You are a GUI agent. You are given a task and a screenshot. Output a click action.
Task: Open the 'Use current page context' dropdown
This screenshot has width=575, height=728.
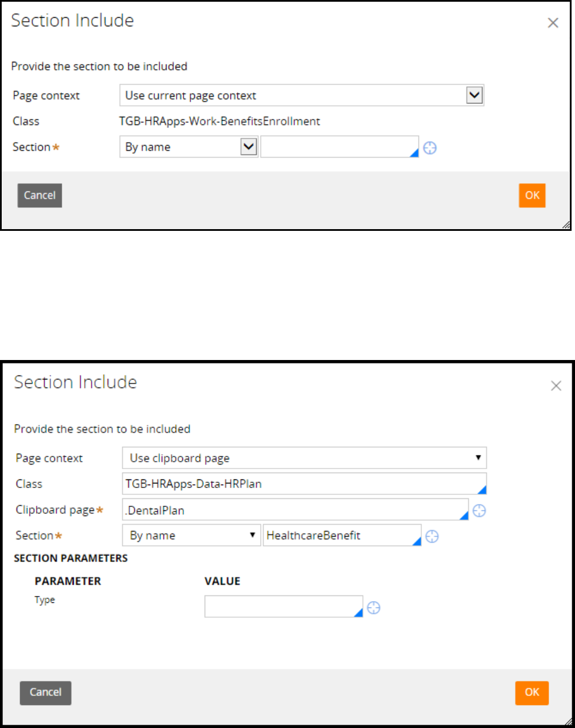pyautogui.click(x=301, y=95)
